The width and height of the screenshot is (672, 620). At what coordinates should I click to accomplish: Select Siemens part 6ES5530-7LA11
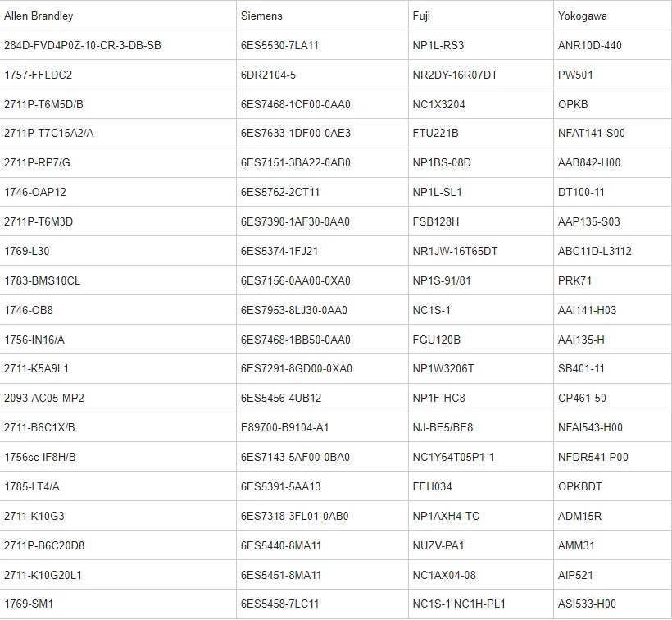click(x=279, y=45)
